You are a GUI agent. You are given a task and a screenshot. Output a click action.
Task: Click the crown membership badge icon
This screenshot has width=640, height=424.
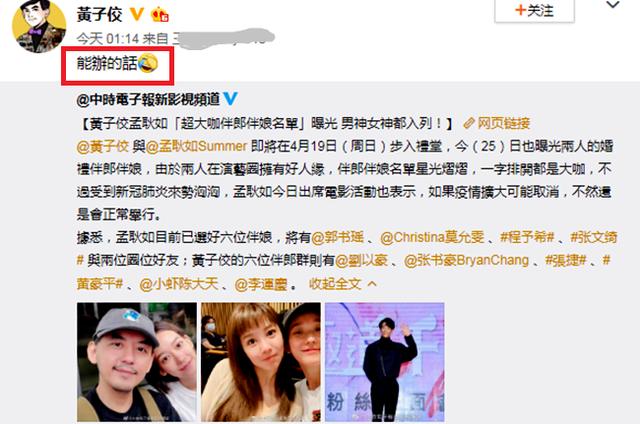(x=160, y=15)
